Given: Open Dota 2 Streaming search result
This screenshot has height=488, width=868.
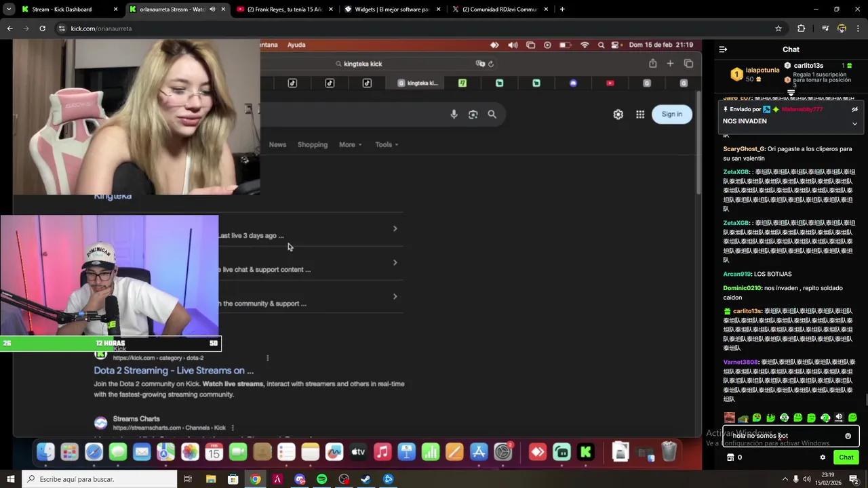Looking at the screenshot, I should point(174,371).
